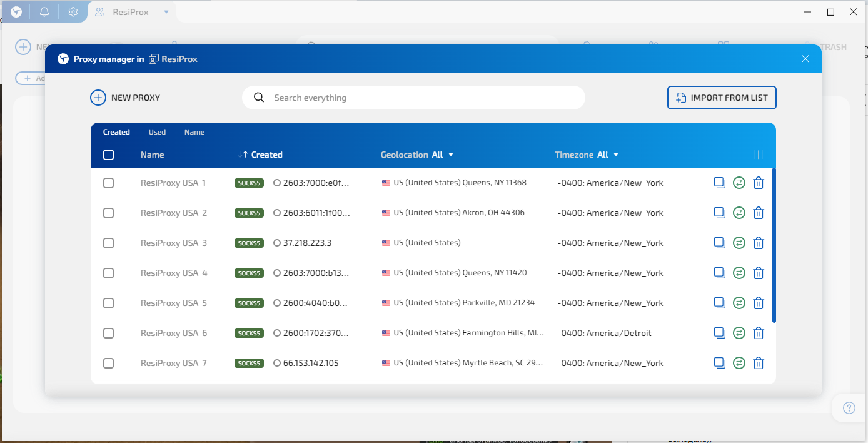Screen dimensions: 868x443
Task: Click IMPORT FROM LIST button
Action: click(x=722, y=98)
